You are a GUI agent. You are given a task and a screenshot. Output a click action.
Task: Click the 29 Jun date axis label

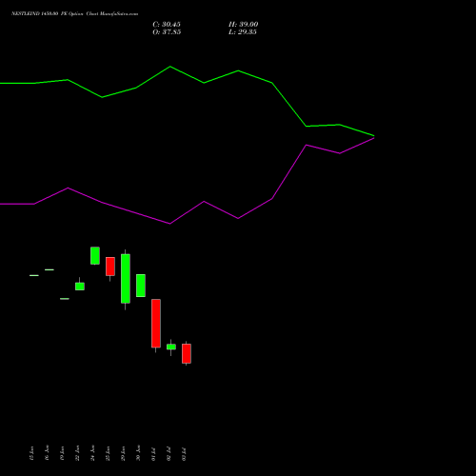pos(123,453)
